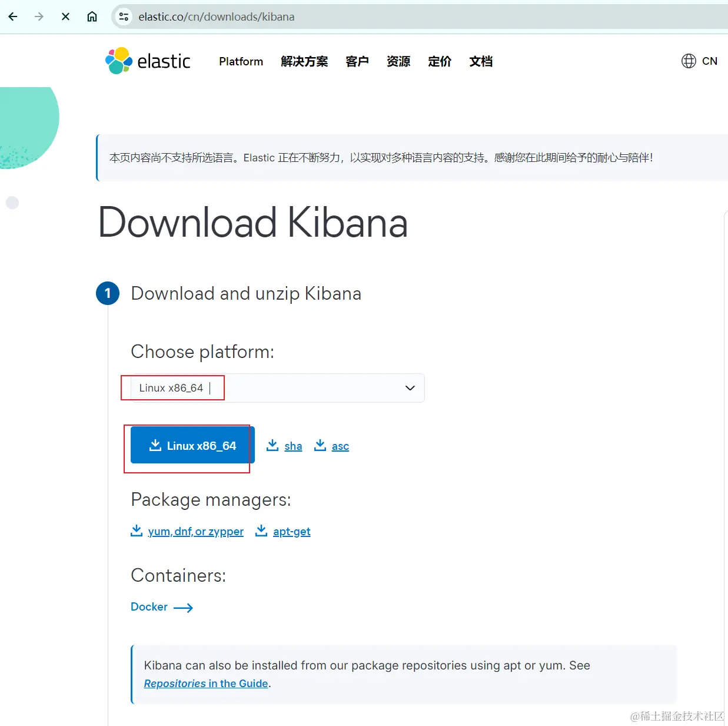Click download icon beside sha
This screenshot has width=728, height=726.
(272, 445)
